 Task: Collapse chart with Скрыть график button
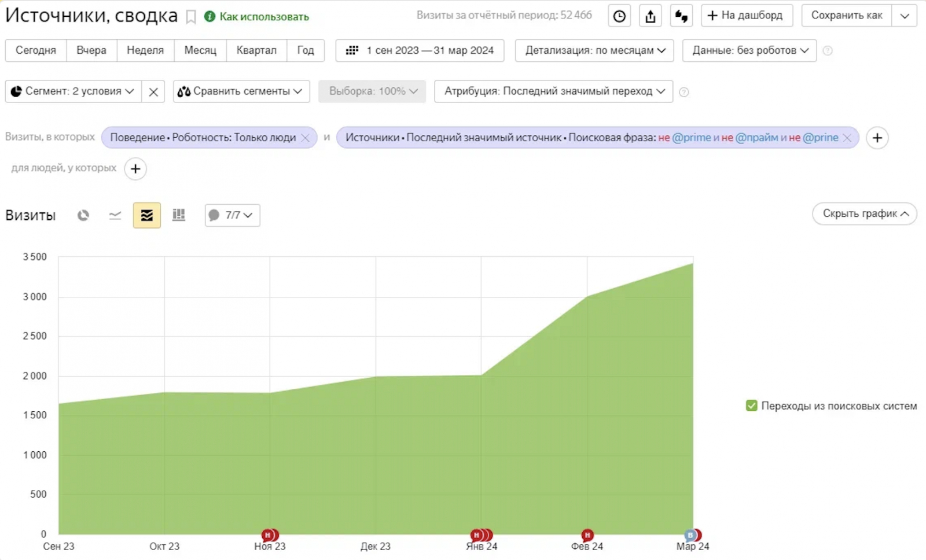pyautogui.click(x=865, y=213)
